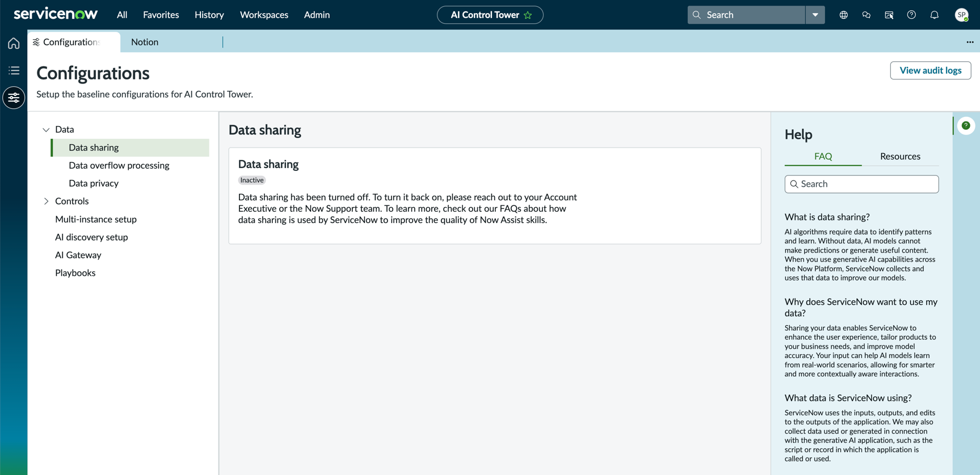Collapse the Data tree section
Image resolution: width=980 pixels, height=475 pixels.
46,130
